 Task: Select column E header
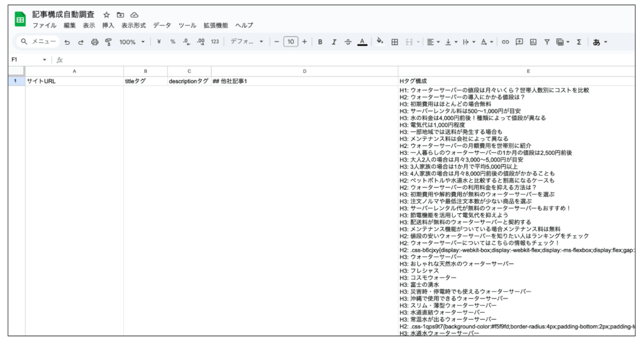click(516, 71)
